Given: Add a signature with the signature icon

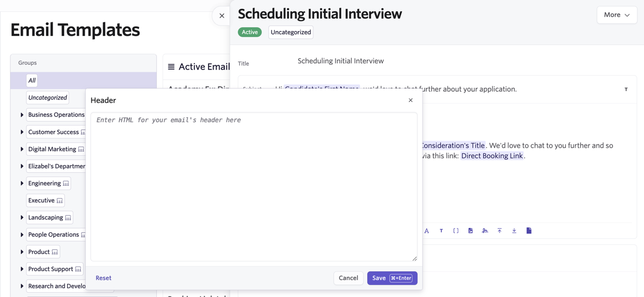Looking at the screenshot, I should pos(485,231).
